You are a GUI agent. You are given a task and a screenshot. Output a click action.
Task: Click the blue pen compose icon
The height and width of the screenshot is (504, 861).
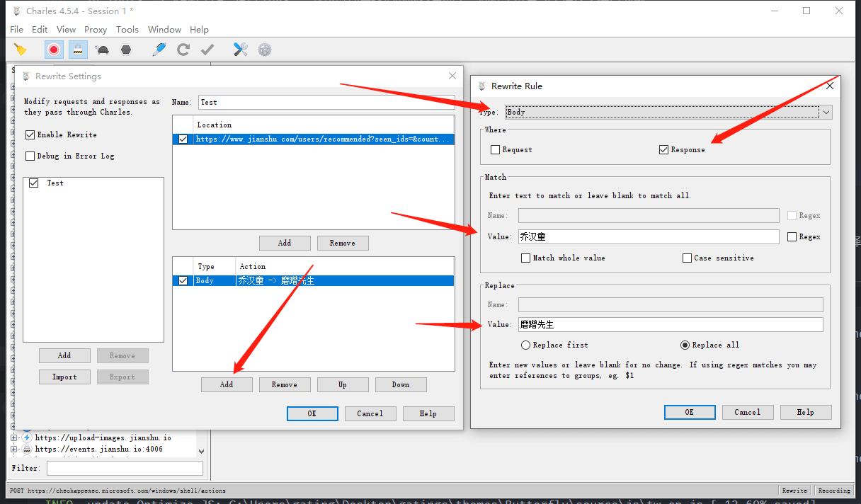[x=159, y=50]
